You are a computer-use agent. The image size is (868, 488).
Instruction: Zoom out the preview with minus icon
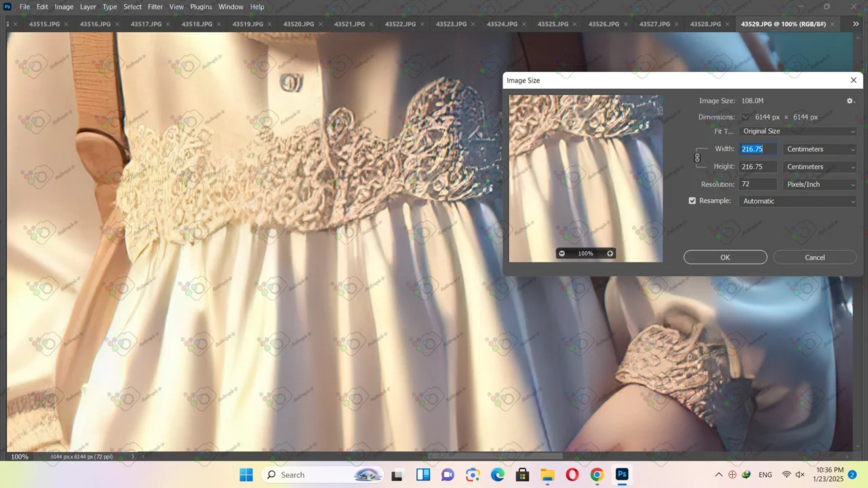coord(561,253)
